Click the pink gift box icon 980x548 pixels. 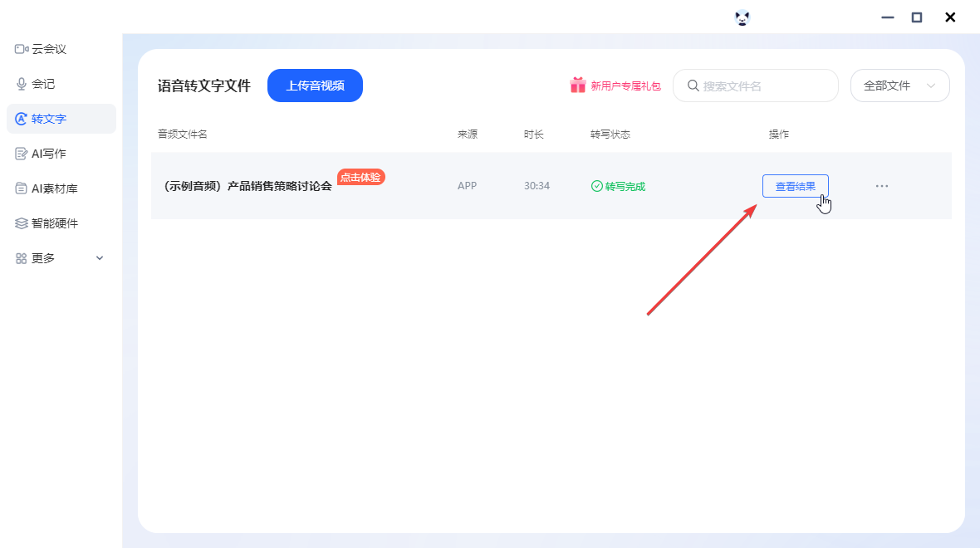click(x=577, y=85)
